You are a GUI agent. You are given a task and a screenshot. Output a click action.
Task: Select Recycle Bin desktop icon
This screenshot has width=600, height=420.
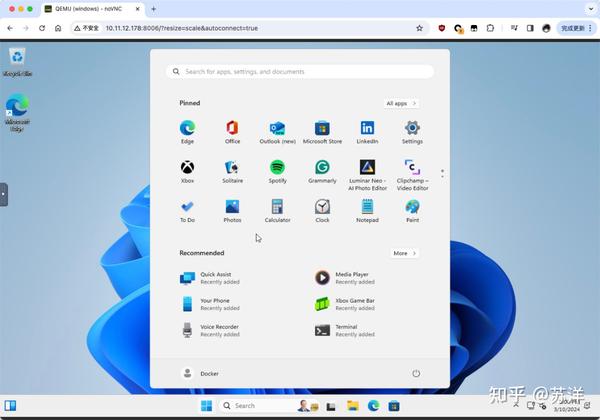[x=17, y=63]
